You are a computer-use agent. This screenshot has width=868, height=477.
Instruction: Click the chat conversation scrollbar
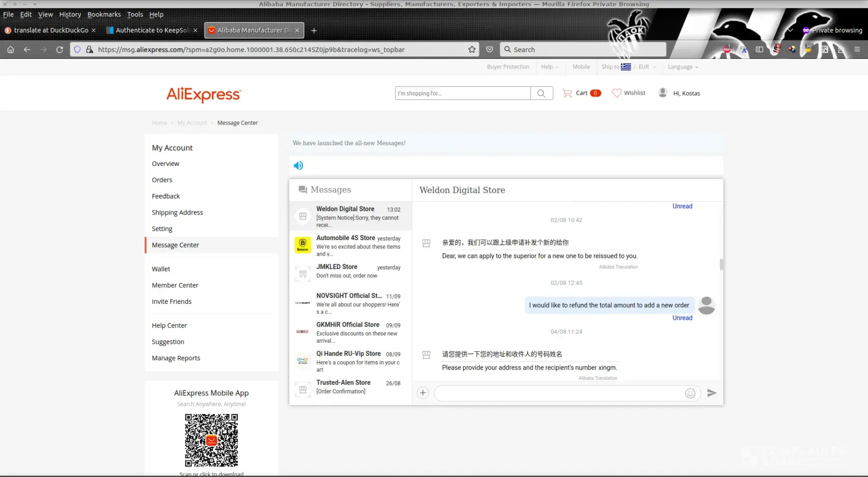click(721, 264)
